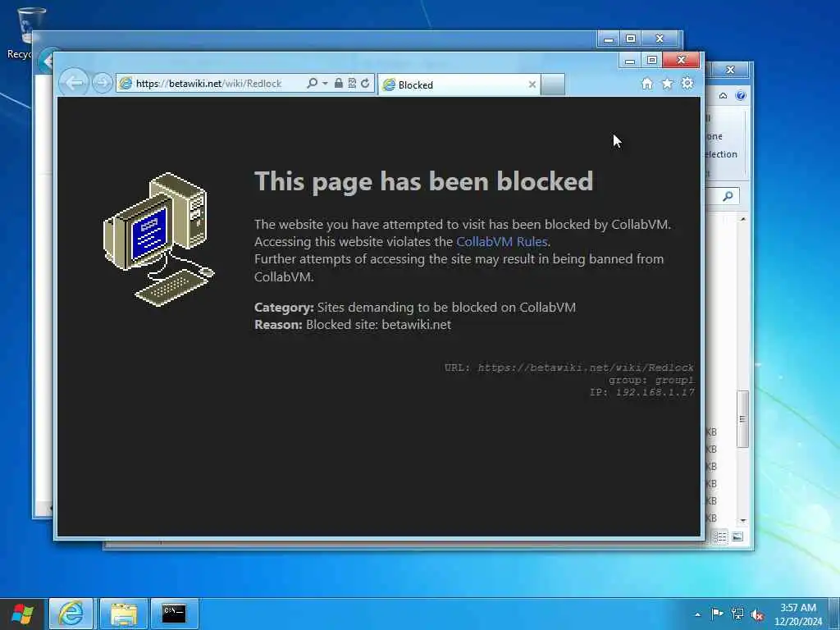The height and width of the screenshot is (630, 840).
Task: Open the Windows Start menu
Action: tap(22, 614)
